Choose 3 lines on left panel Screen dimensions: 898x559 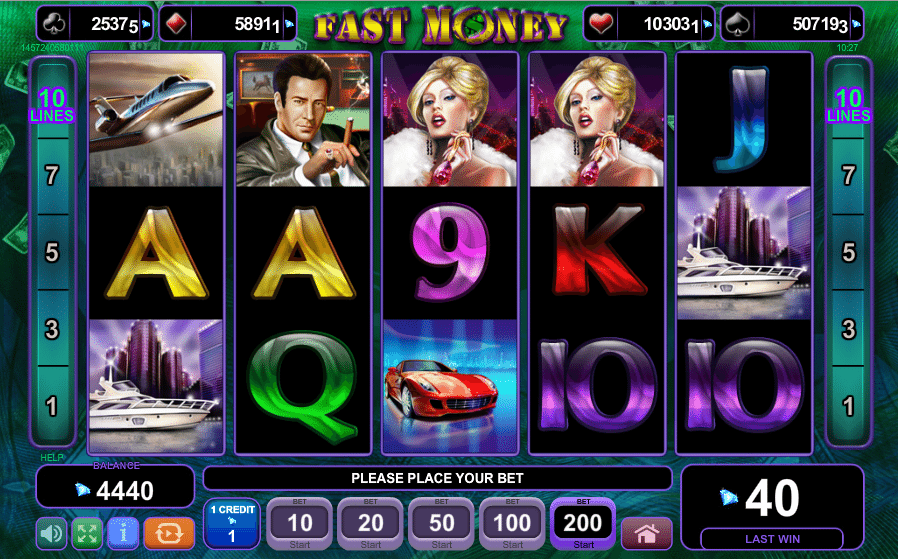pyautogui.click(x=52, y=329)
